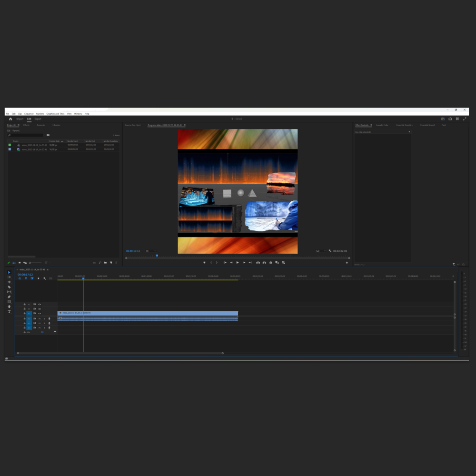This screenshot has width=476, height=476.
Task: Mute audio track A1
Action: [40, 319]
